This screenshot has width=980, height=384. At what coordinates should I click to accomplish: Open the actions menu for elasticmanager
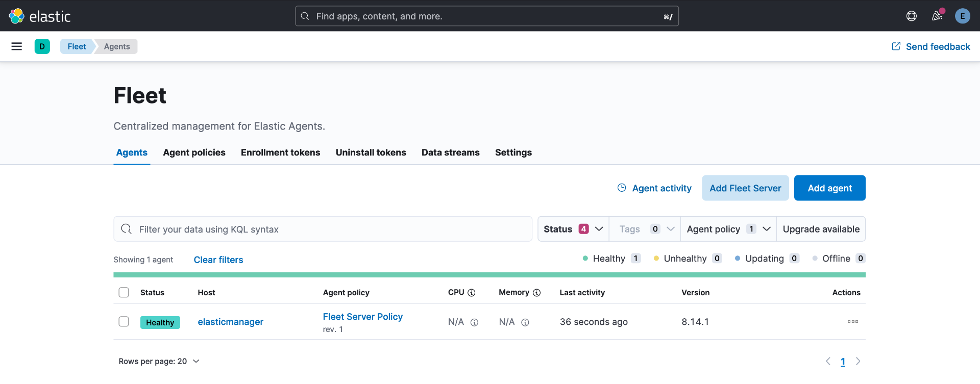point(853,322)
